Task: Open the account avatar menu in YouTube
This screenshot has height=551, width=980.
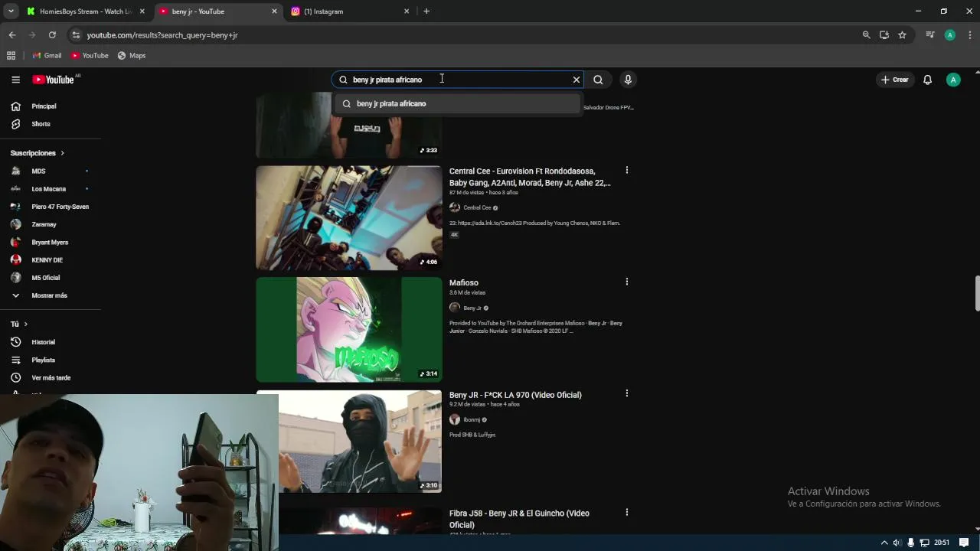Action: tap(953, 80)
